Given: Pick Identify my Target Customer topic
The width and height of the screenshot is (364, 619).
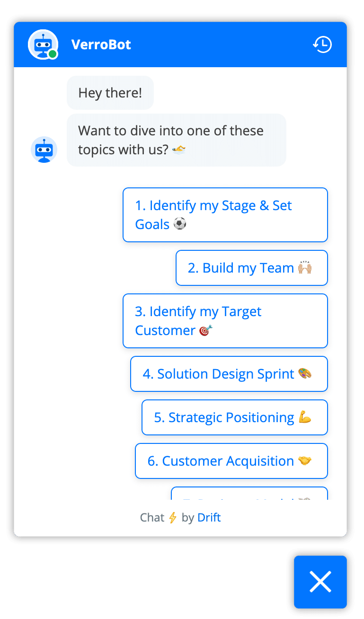Looking at the screenshot, I should click(x=225, y=321).
